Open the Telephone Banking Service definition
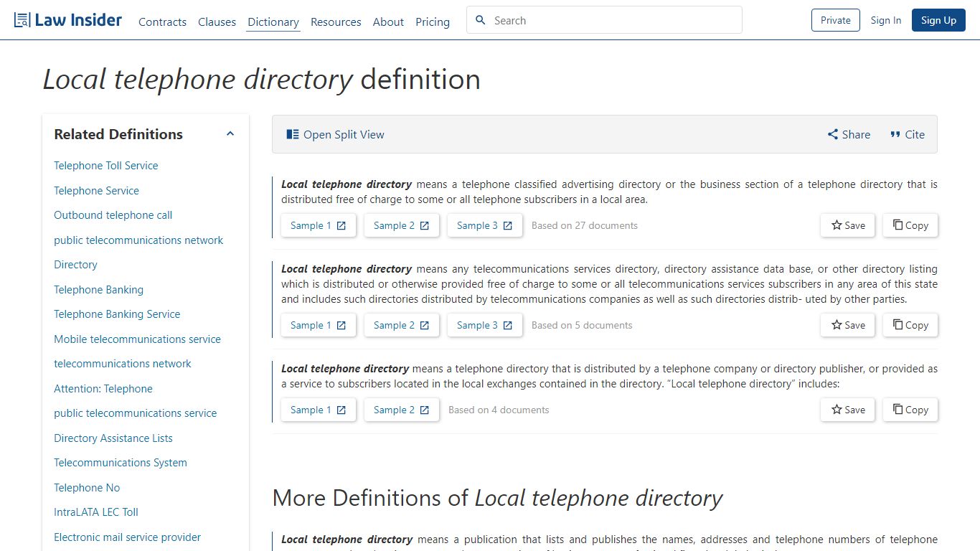980x551 pixels. click(x=117, y=314)
